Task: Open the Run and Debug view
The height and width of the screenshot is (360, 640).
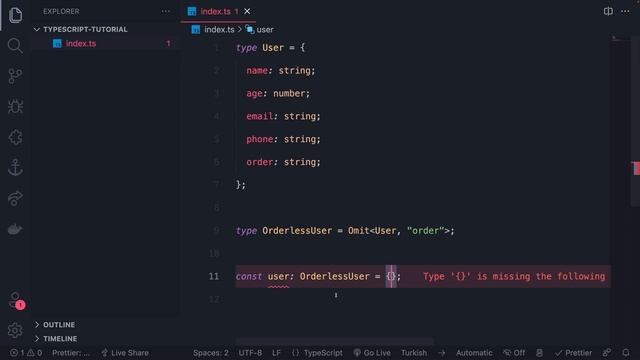Action: coord(15,107)
